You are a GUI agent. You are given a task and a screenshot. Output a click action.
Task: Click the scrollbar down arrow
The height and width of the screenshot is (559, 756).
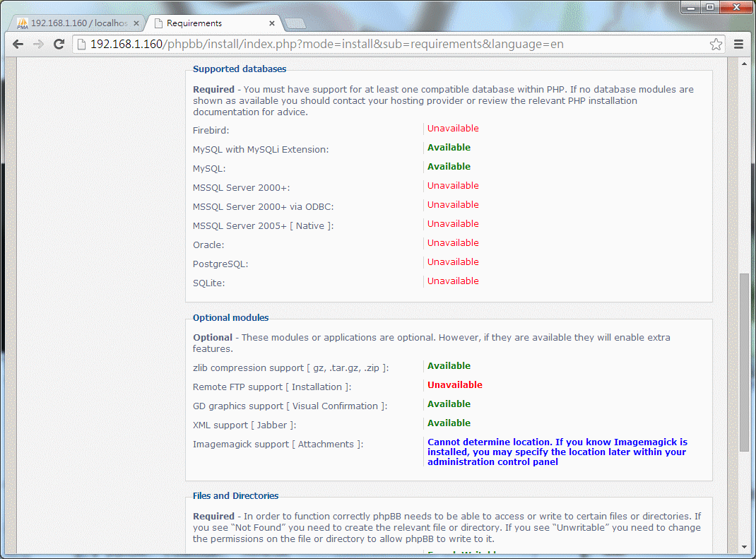point(744,547)
